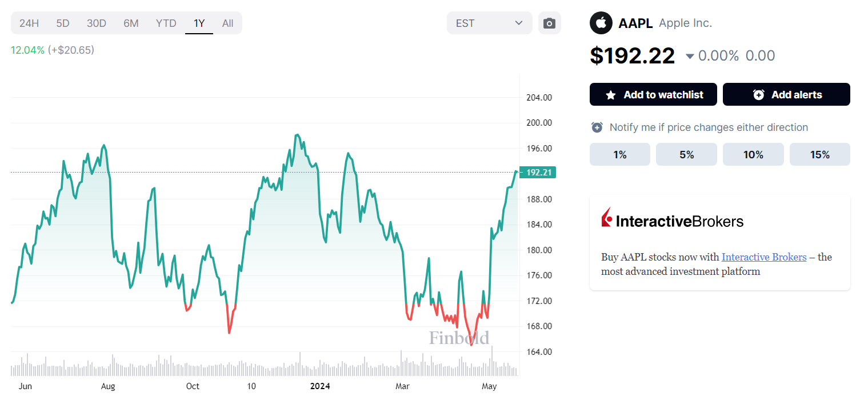Image resolution: width=868 pixels, height=404 pixels.
Task: Click the camera screenshot icon
Action: (x=549, y=23)
